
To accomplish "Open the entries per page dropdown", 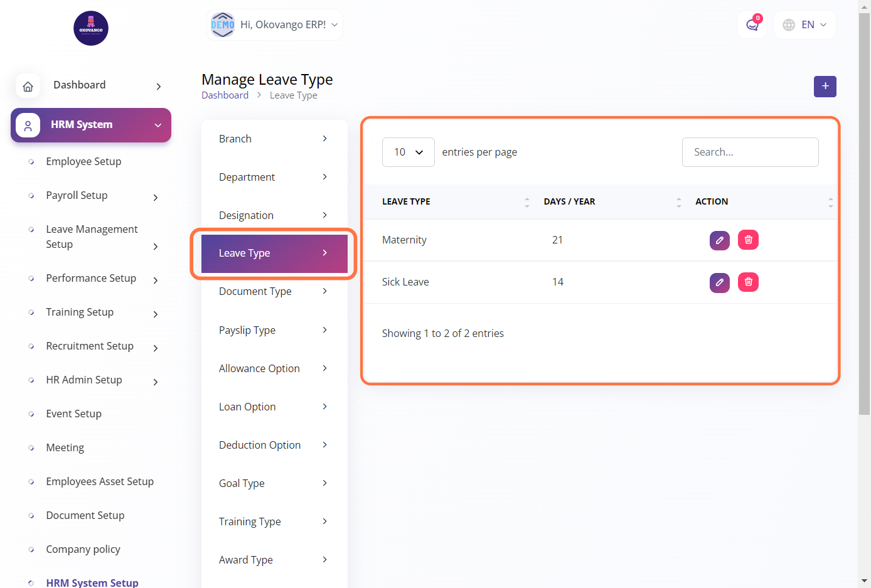I will 408,152.
